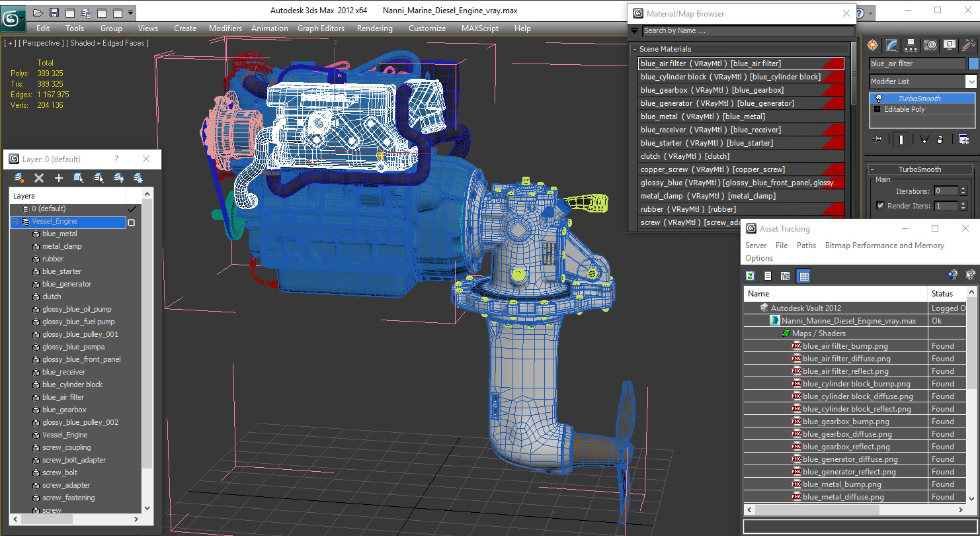
Task: Open the Hierarchy command panel tab
Action: 911,45
